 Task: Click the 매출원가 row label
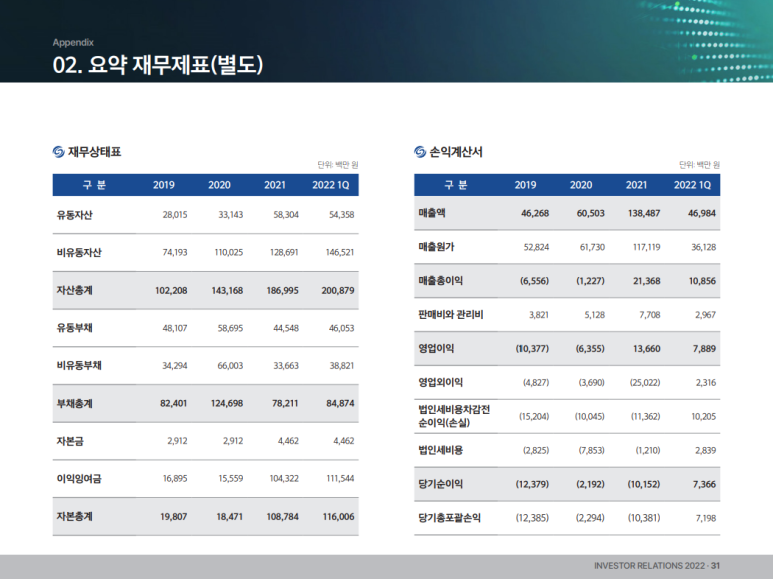tap(436, 247)
